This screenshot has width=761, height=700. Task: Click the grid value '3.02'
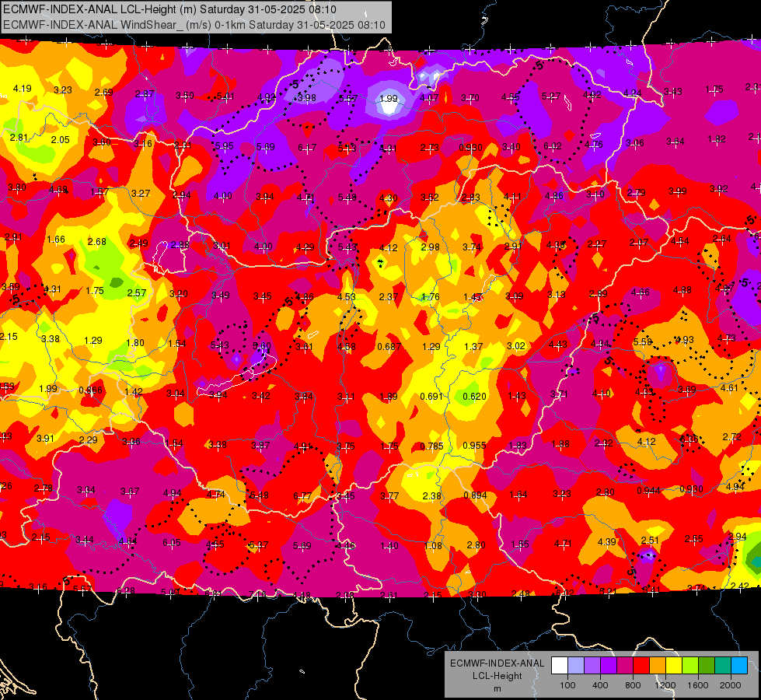516,346
